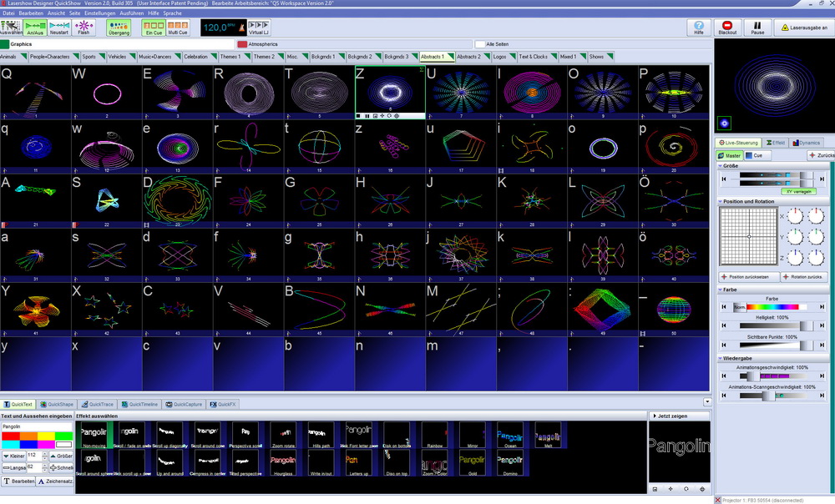Image resolution: width=835 pixels, height=504 pixels.
Task: Click the Neustart toolbar icon
Action: [59, 28]
